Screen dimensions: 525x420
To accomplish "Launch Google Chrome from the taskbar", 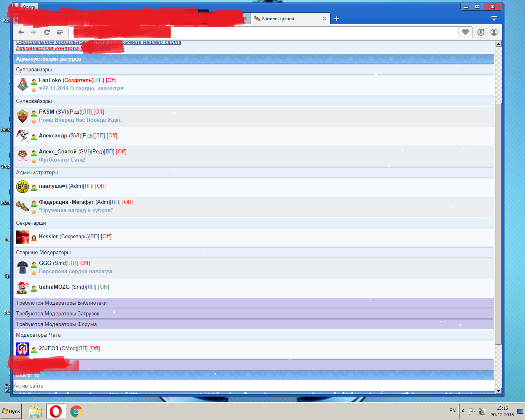I will pyautogui.click(x=76, y=411).
